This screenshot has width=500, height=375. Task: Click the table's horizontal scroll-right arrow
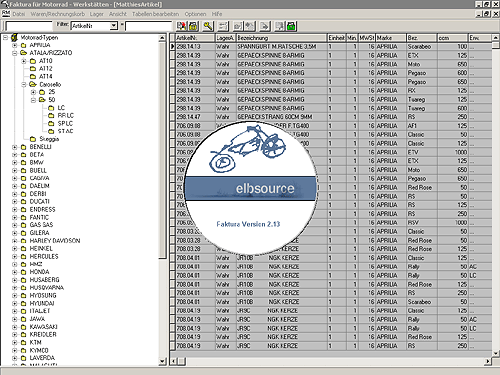tap(488, 361)
